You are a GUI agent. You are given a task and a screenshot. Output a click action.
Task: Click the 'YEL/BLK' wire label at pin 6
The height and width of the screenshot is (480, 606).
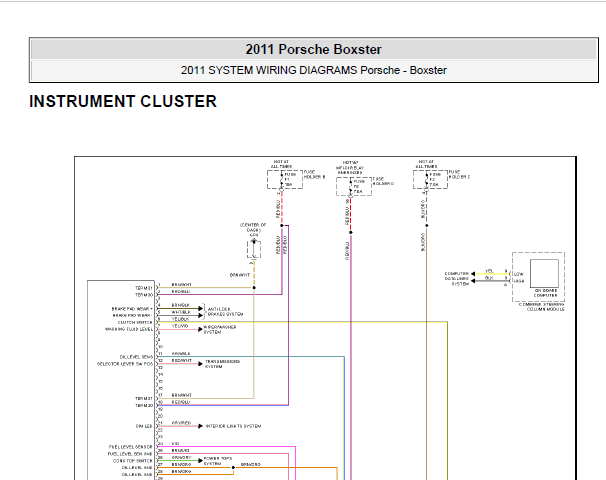tap(180, 319)
